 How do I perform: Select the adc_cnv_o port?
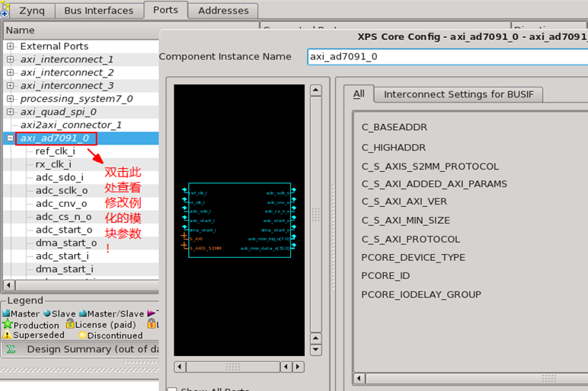coord(61,203)
